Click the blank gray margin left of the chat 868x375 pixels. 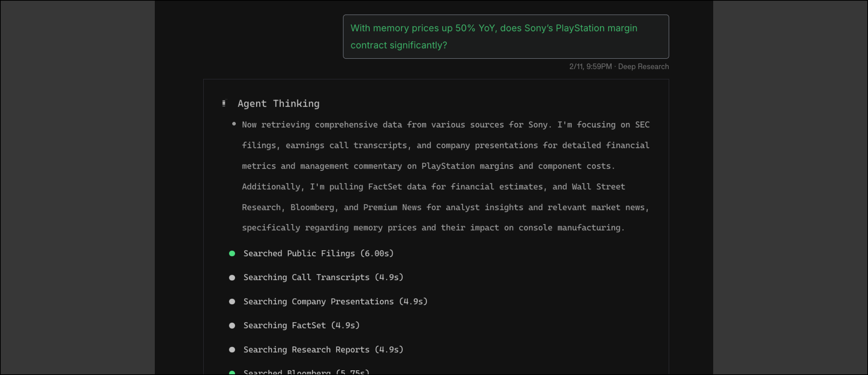[x=77, y=187]
